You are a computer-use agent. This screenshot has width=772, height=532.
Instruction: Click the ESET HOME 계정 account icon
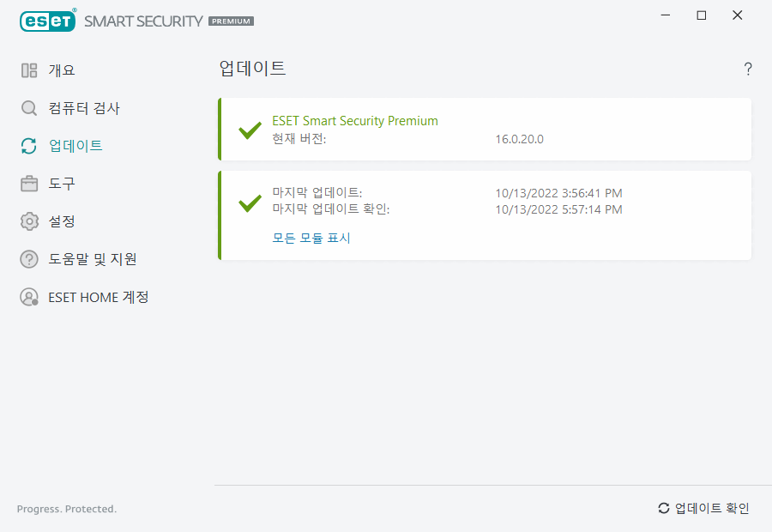point(28,297)
